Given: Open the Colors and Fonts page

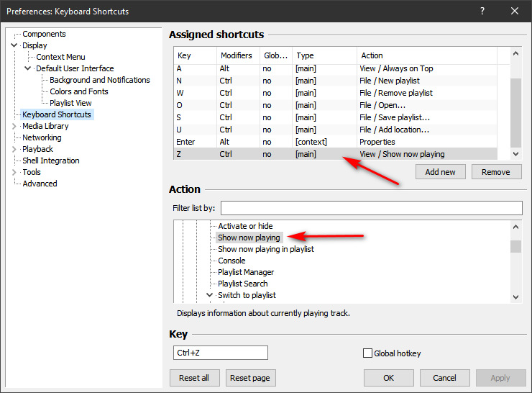Looking at the screenshot, I should point(78,91).
